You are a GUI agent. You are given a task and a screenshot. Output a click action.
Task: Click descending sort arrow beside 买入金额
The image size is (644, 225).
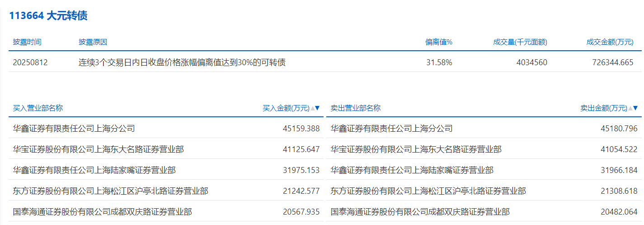317,108
